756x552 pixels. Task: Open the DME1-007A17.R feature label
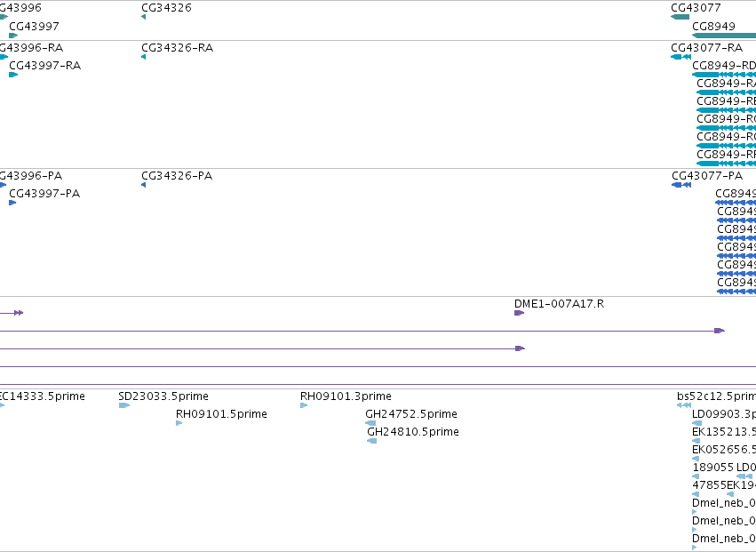click(560, 304)
